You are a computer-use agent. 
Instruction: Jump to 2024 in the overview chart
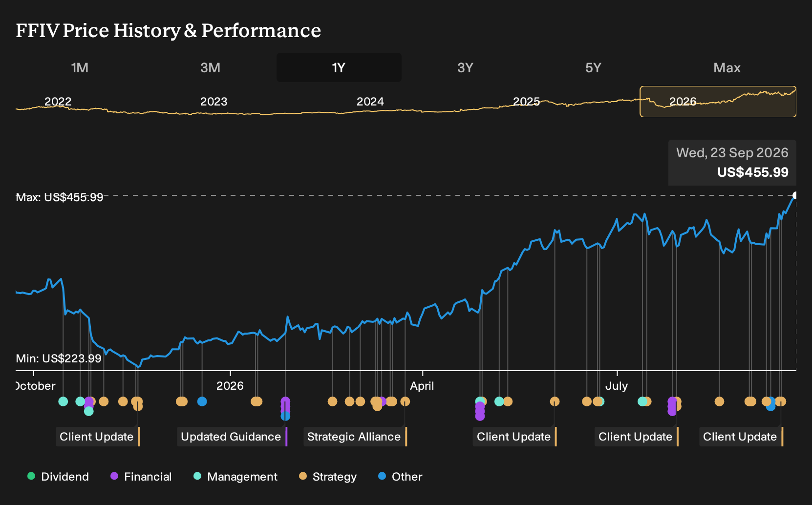tap(370, 102)
